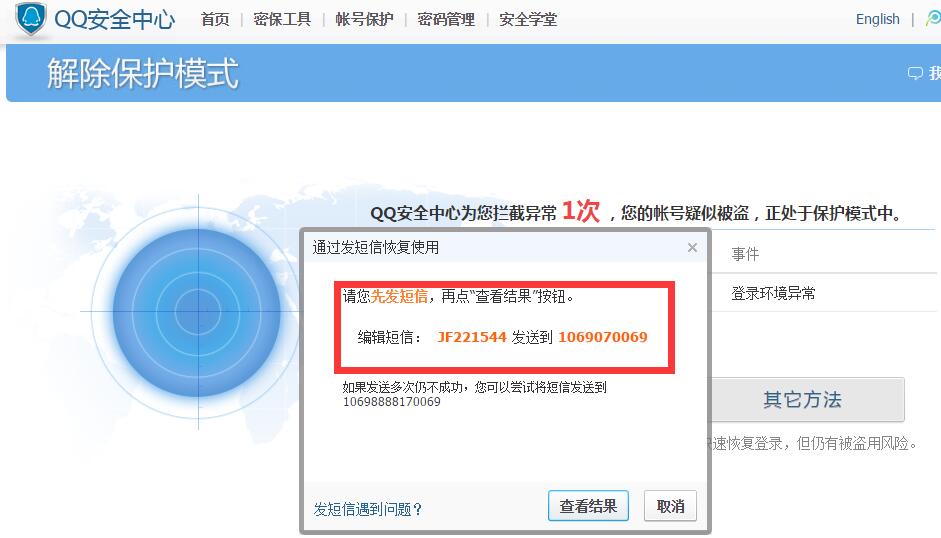Open the 首页 menu item

(x=215, y=20)
